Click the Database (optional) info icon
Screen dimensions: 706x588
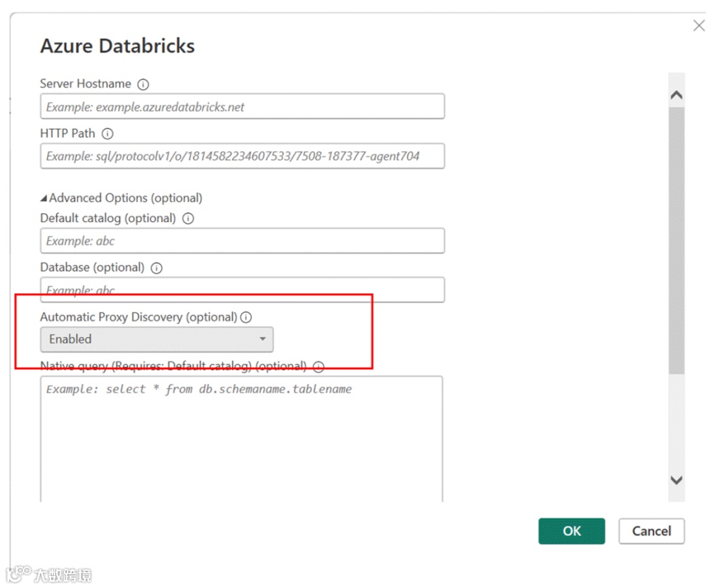click(157, 268)
